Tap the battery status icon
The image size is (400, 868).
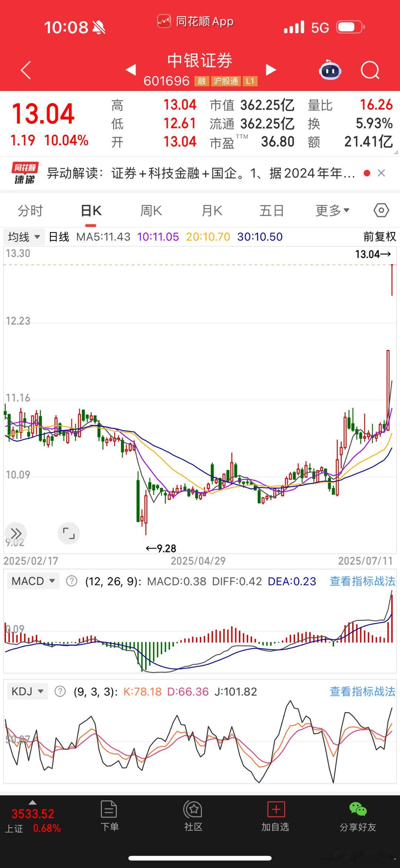pyautogui.click(x=350, y=27)
